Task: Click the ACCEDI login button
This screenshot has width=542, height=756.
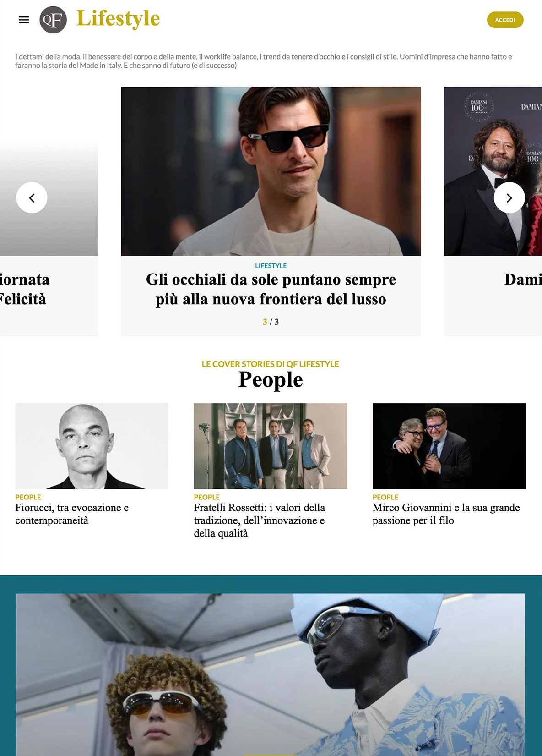Action: click(x=505, y=20)
